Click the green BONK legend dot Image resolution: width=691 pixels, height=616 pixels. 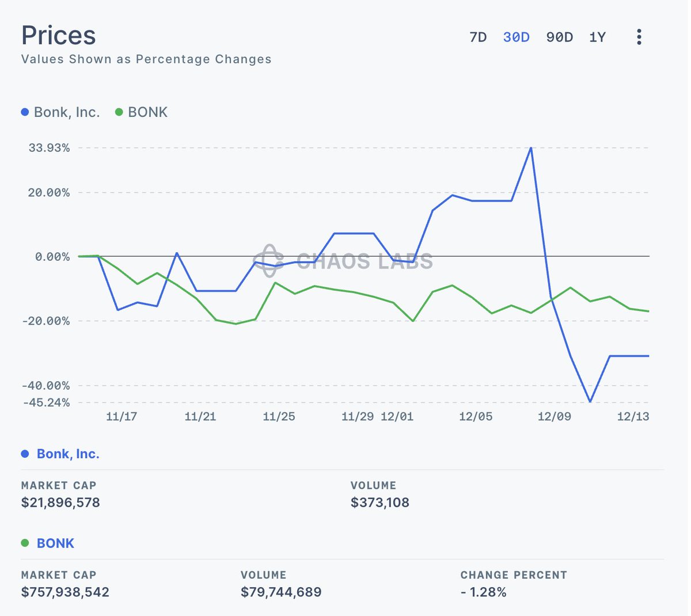click(119, 112)
